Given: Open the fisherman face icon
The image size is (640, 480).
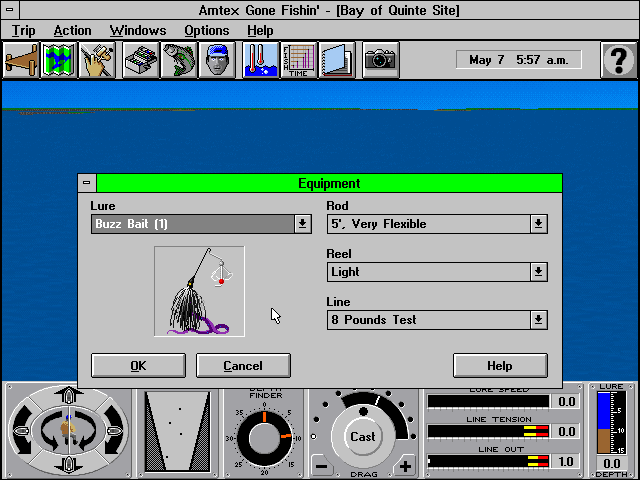Looking at the screenshot, I should (x=217, y=60).
